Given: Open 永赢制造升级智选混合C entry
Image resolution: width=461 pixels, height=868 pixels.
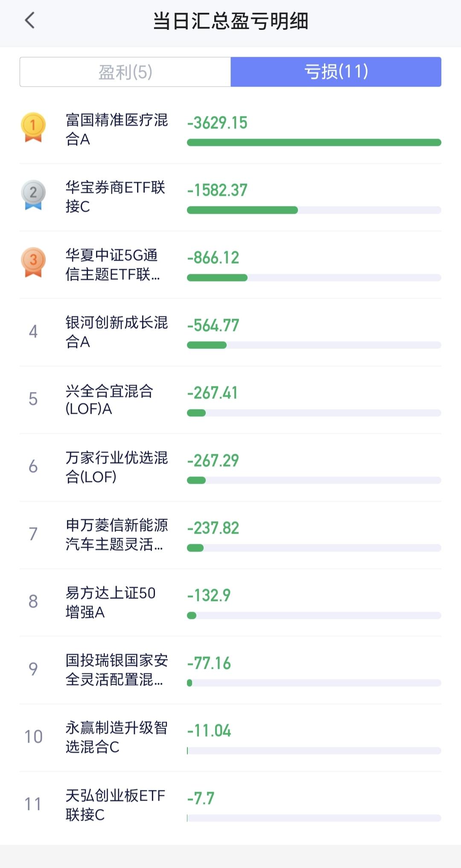Looking at the screenshot, I should coord(230,737).
